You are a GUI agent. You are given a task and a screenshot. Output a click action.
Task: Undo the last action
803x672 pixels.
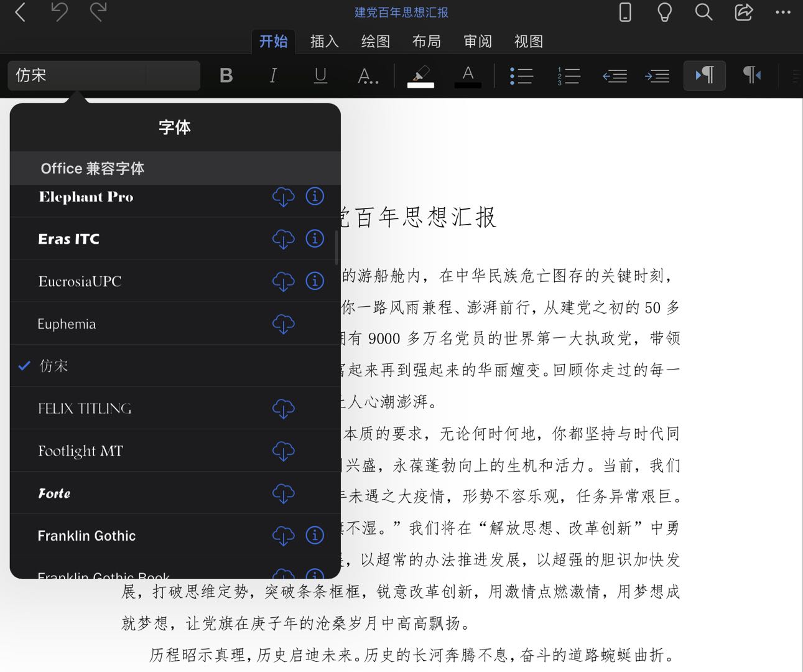pos(60,12)
